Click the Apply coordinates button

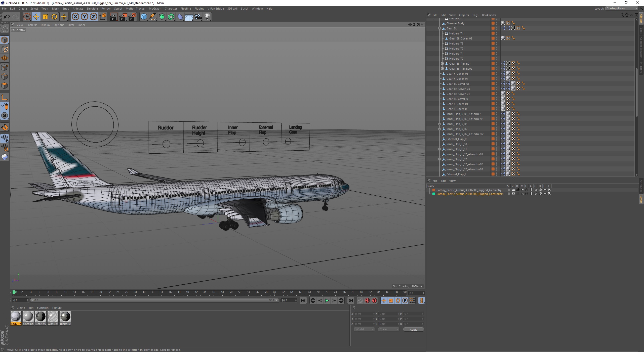pyautogui.click(x=413, y=329)
